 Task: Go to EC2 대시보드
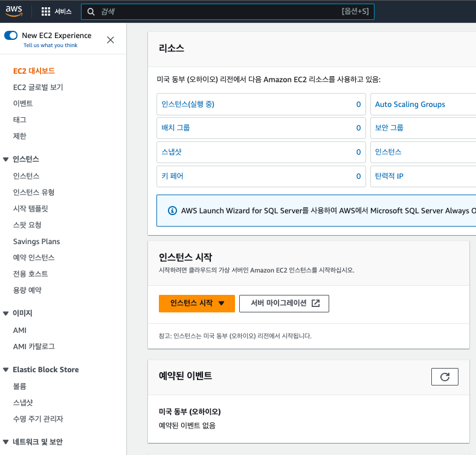(34, 71)
